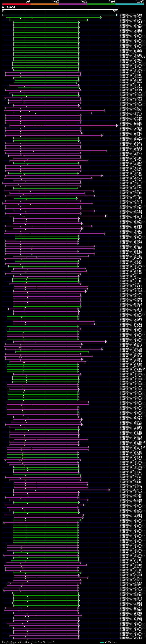Viewport: 146px width, 644px height.
Task: Select hit UniRef100_Q9ES45-2
Action: pyautogui.click(x=132, y=447)
